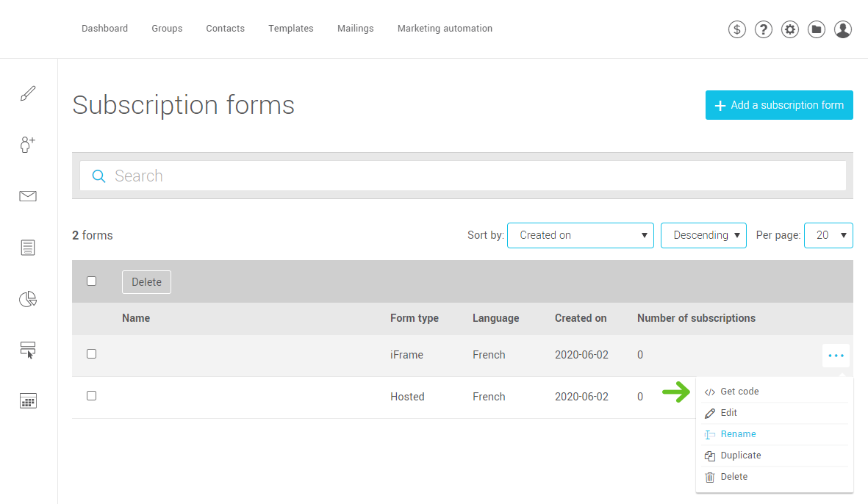This screenshot has height=504, width=868.
Task: Open the gear settings icon
Action: [x=790, y=29]
